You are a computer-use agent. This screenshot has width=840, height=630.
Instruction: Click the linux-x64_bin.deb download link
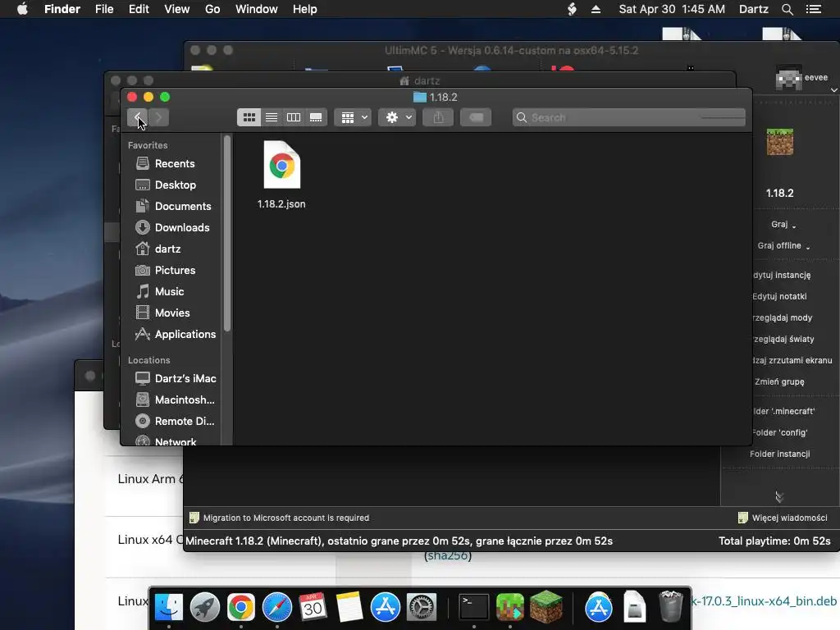pyautogui.click(x=765, y=601)
